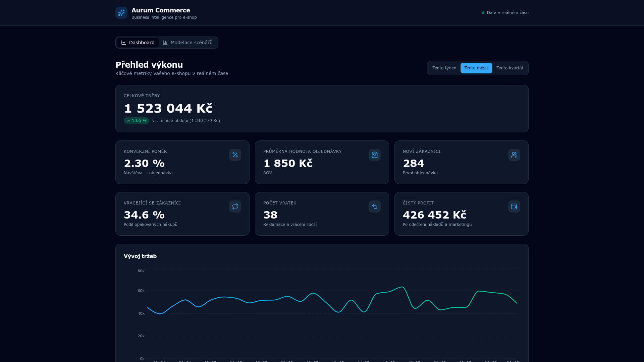This screenshot has height=362, width=644.
Task: Click the 13.6 % growth badge
Action: click(x=137, y=121)
